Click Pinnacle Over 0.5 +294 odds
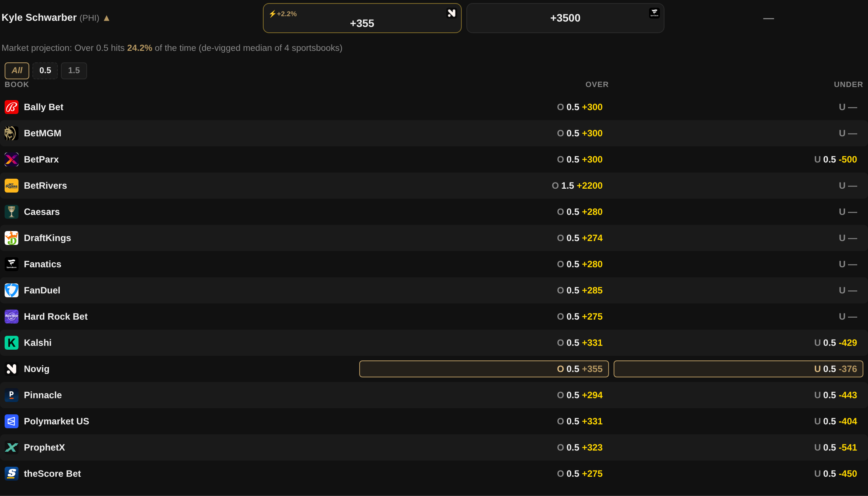This screenshot has width=868, height=496. pos(580,395)
